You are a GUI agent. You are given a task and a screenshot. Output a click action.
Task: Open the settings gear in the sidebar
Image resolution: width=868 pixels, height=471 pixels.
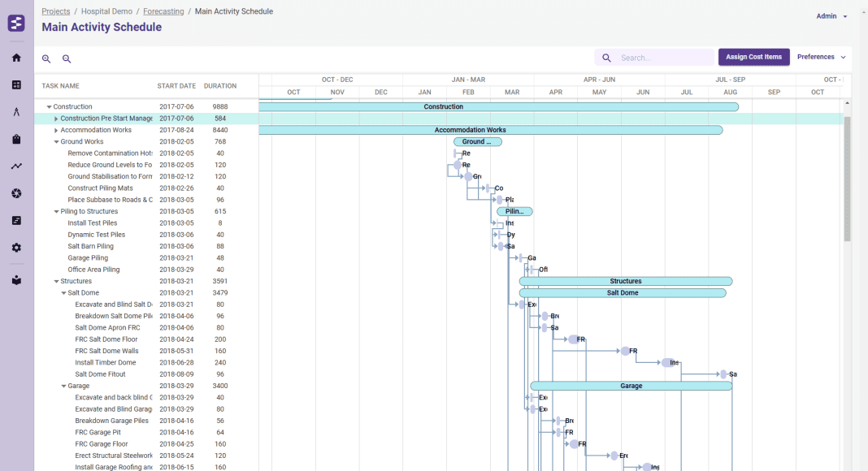[x=16, y=247]
